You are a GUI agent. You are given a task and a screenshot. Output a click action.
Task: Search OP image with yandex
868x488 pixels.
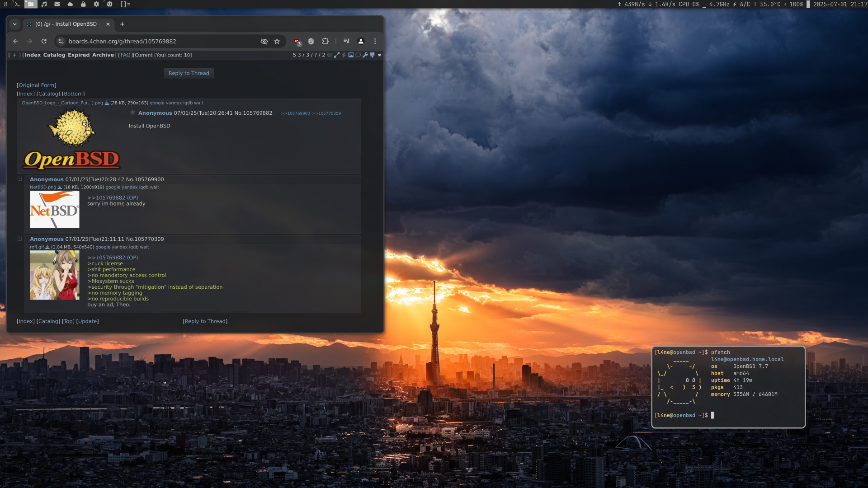coord(174,103)
